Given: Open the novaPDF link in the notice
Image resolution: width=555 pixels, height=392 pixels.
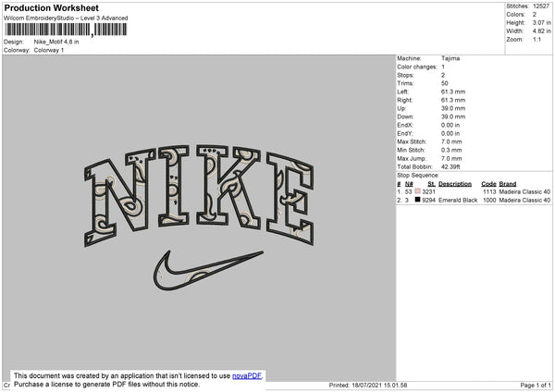Looking at the screenshot, I should coord(247,375).
